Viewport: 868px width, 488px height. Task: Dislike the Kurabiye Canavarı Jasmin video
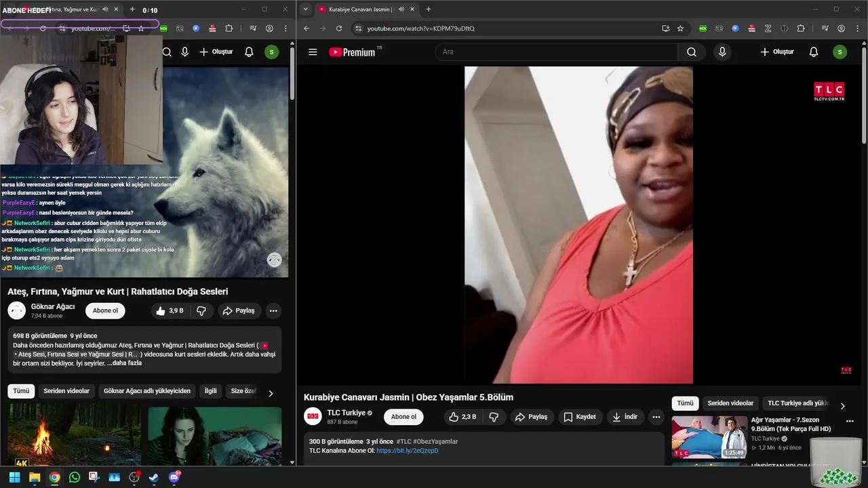494,417
